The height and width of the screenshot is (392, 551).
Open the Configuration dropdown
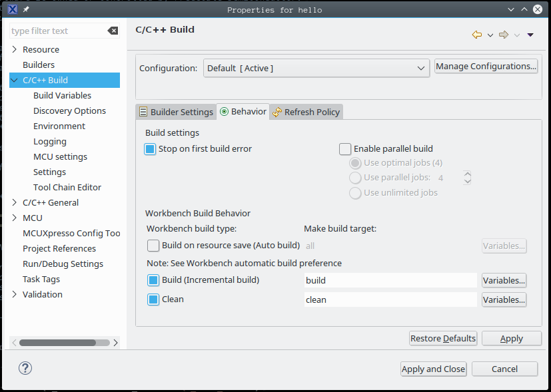(x=316, y=68)
